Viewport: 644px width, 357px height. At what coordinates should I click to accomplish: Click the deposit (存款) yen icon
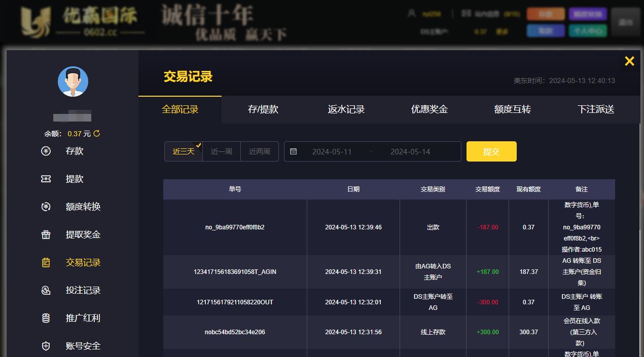46,151
